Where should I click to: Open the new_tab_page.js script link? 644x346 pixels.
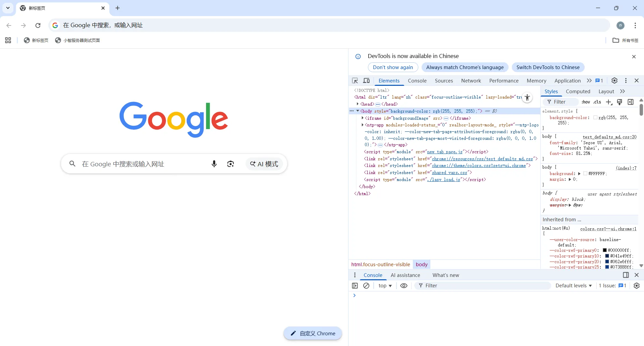(445, 152)
